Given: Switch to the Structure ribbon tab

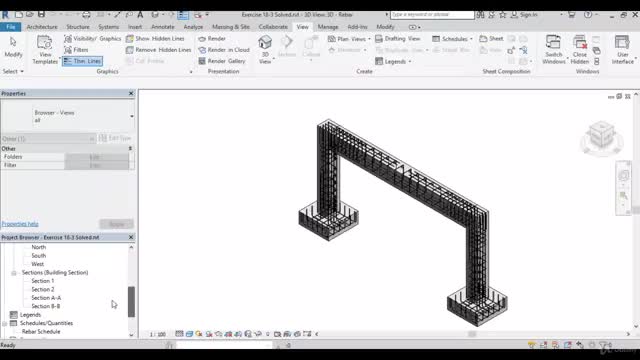Looking at the screenshot, I should click(x=78, y=27).
